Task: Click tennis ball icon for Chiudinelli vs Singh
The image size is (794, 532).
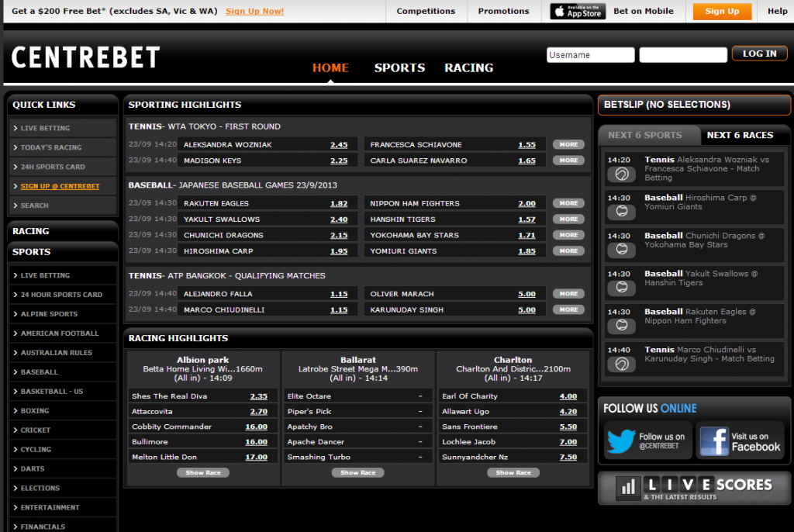Action: click(x=621, y=364)
